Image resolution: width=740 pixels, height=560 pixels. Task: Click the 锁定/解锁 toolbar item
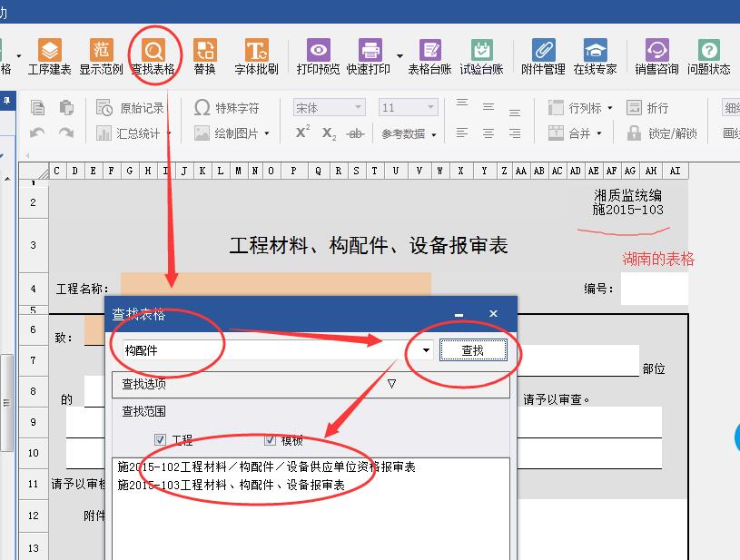[662, 133]
